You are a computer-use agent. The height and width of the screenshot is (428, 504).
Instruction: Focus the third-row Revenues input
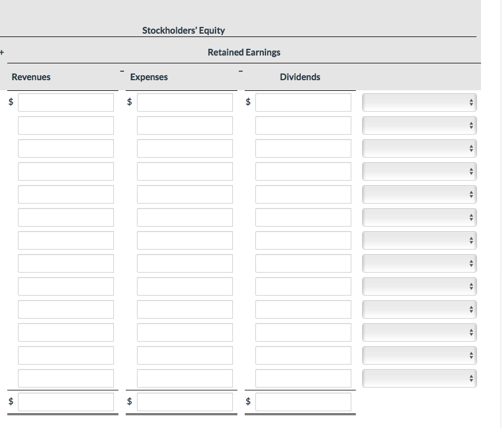coord(66,149)
